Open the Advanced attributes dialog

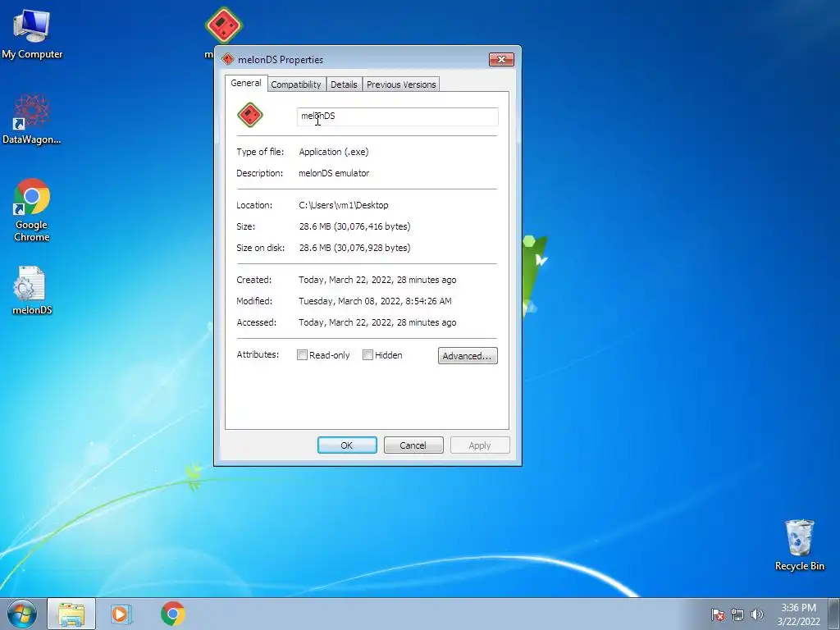tap(467, 356)
